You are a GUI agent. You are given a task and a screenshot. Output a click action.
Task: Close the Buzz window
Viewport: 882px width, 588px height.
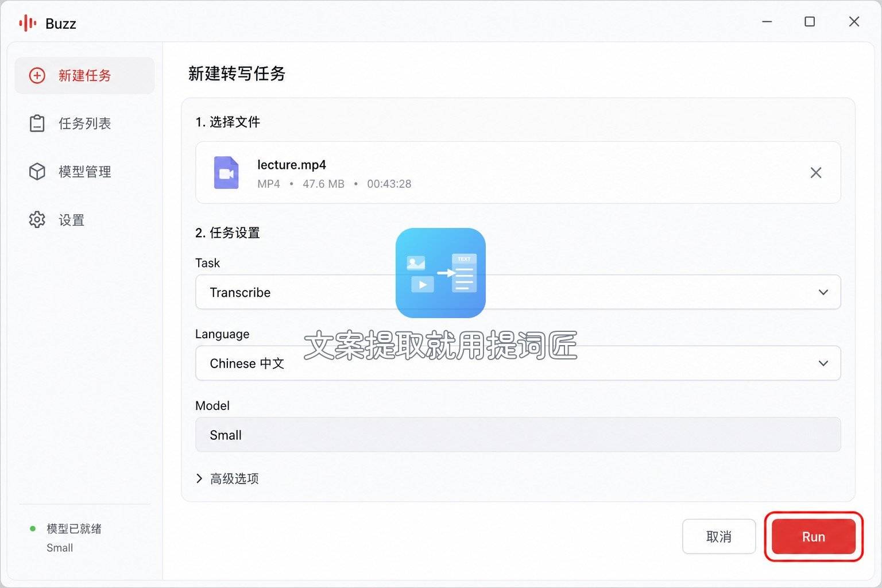(x=854, y=22)
